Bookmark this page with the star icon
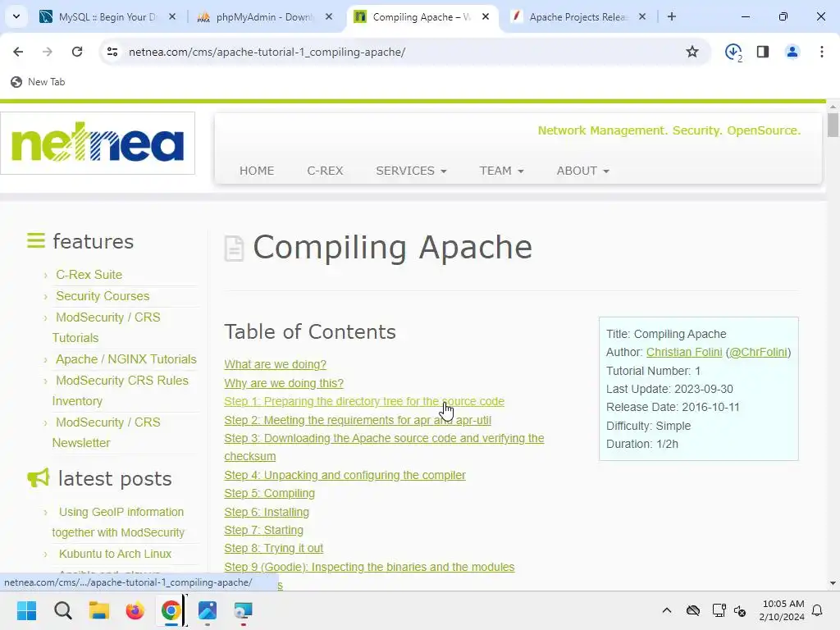Image resolution: width=840 pixels, height=630 pixels. (x=692, y=52)
